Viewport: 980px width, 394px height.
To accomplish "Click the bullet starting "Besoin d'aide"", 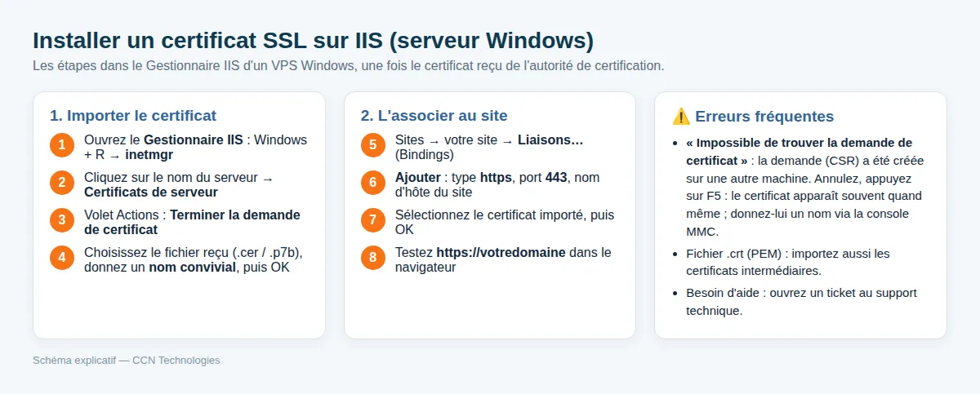I will (x=801, y=301).
